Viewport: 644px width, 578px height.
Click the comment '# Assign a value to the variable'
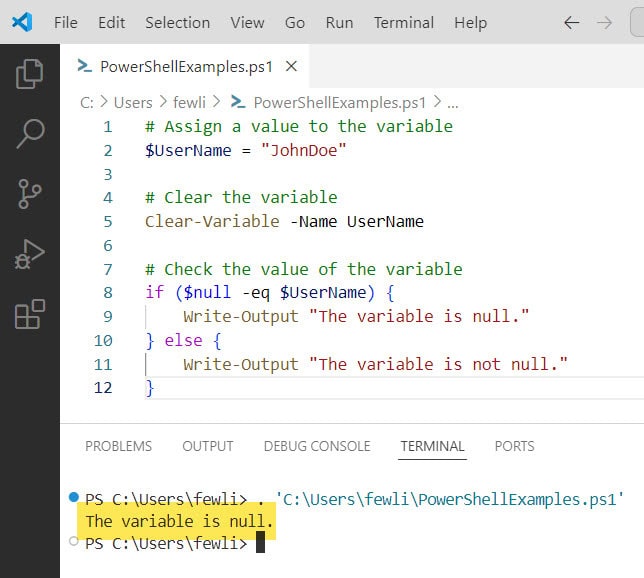299,127
